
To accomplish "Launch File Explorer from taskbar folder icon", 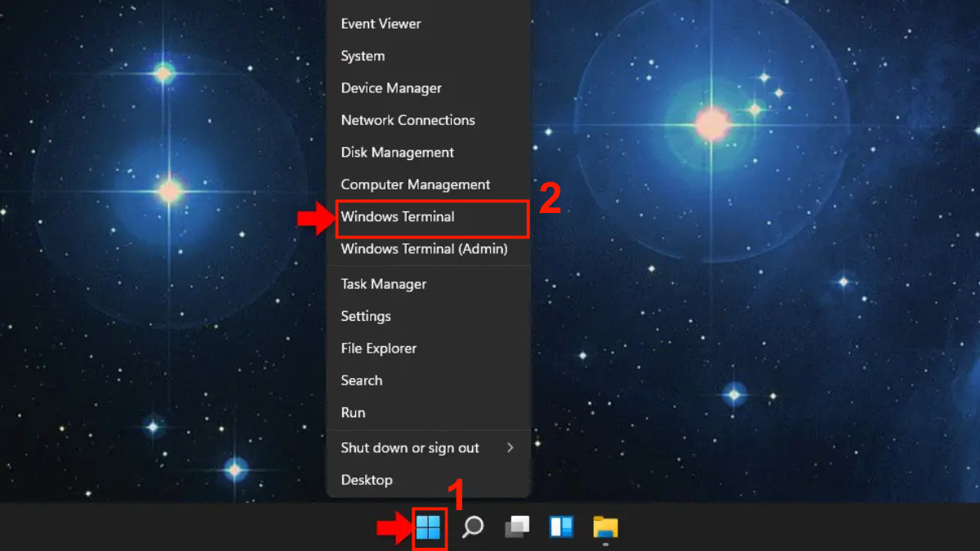I will [605, 527].
